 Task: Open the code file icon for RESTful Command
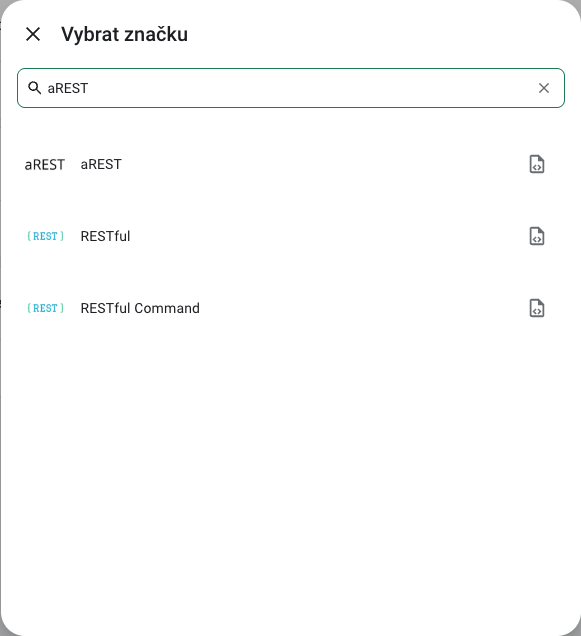(x=537, y=308)
